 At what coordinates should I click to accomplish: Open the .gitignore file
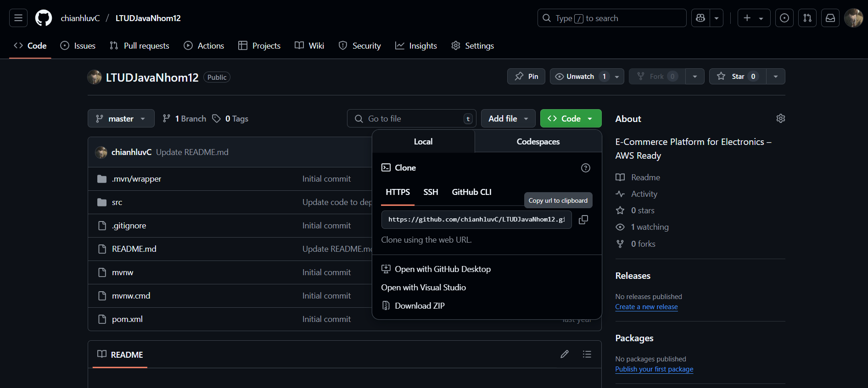pos(129,226)
